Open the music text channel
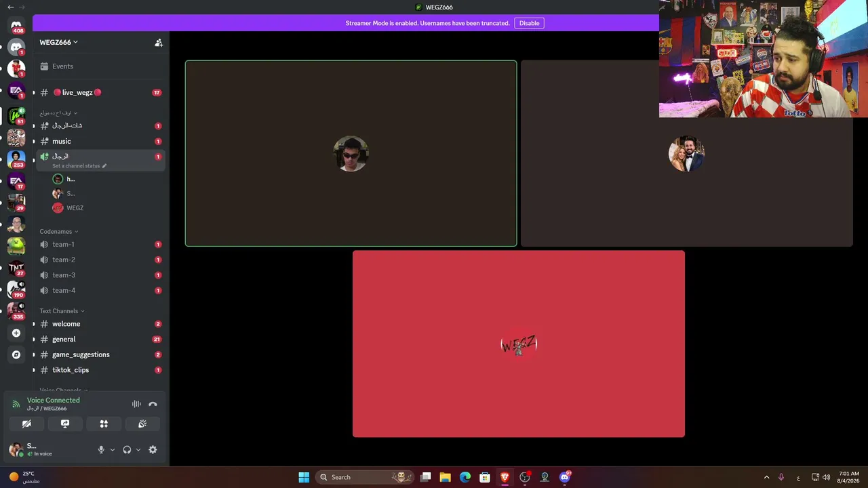 tap(100, 141)
